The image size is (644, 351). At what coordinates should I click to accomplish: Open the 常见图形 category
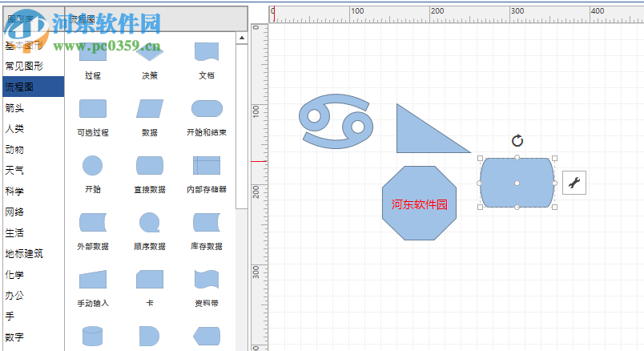pos(34,66)
